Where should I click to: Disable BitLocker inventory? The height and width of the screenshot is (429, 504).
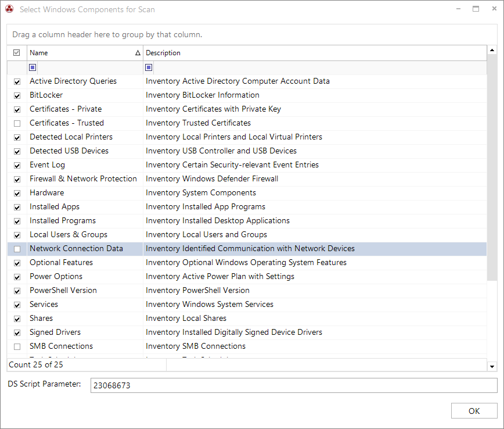coord(17,95)
